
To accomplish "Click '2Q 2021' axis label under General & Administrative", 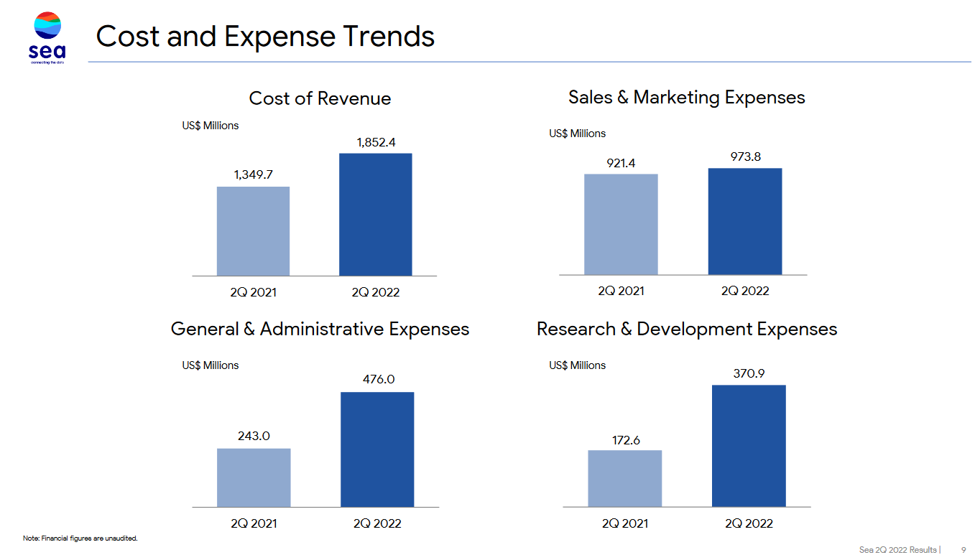I will tap(254, 523).
